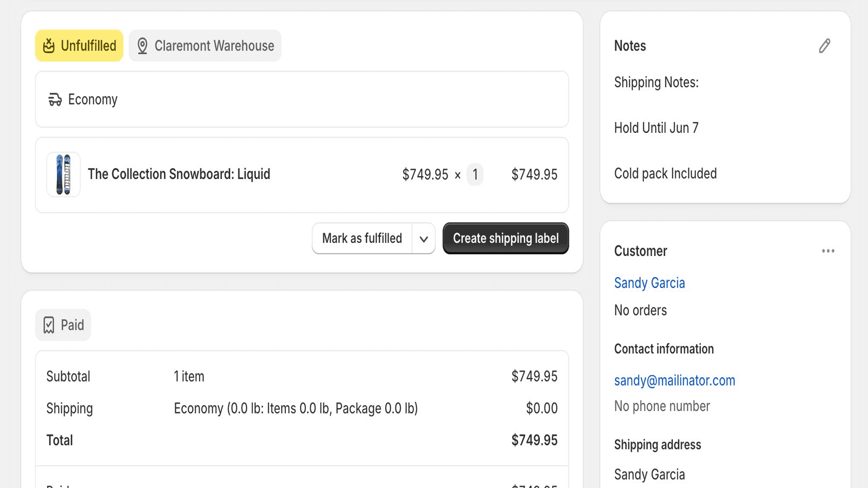Click the line item total $749.95
Image resolution: width=868 pixels, height=488 pixels.
click(534, 175)
